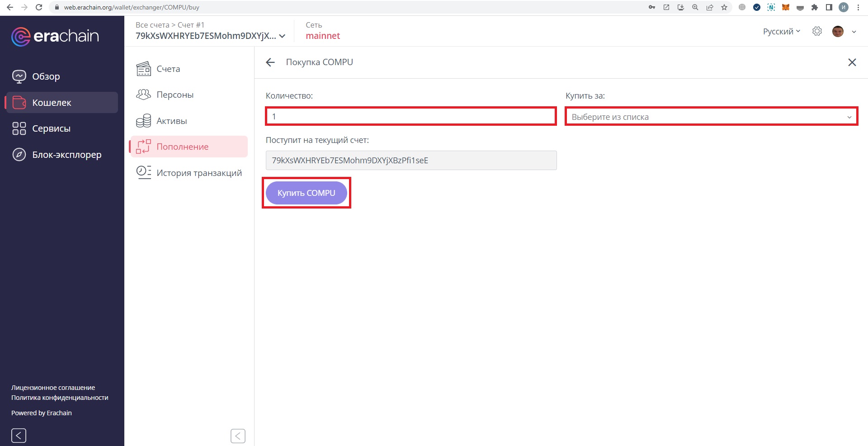Open the settings gear icon in header

click(817, 31)
